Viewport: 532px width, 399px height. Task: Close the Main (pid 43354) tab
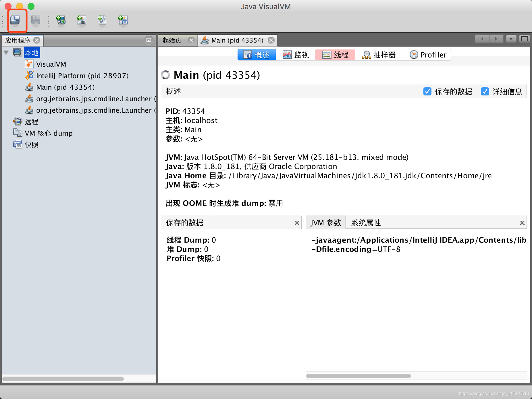click(271, 40)
